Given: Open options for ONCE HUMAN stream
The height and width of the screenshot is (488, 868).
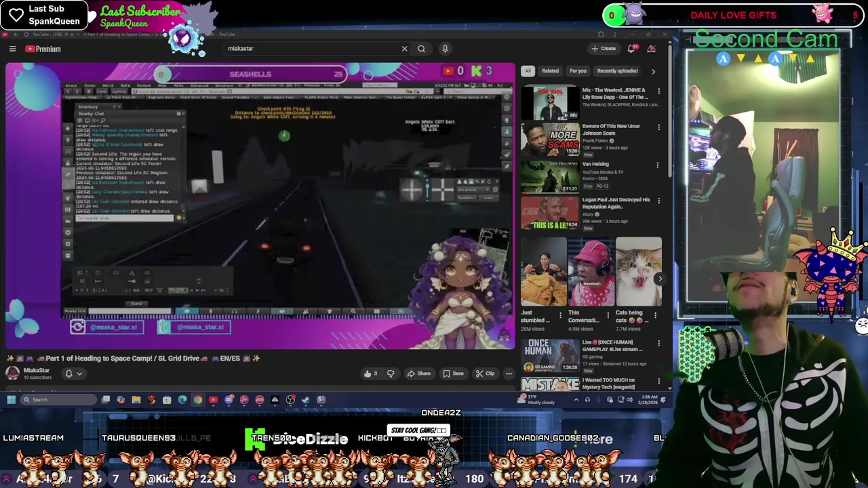Looking at the screenshot, I should click(x=658, y=344).
